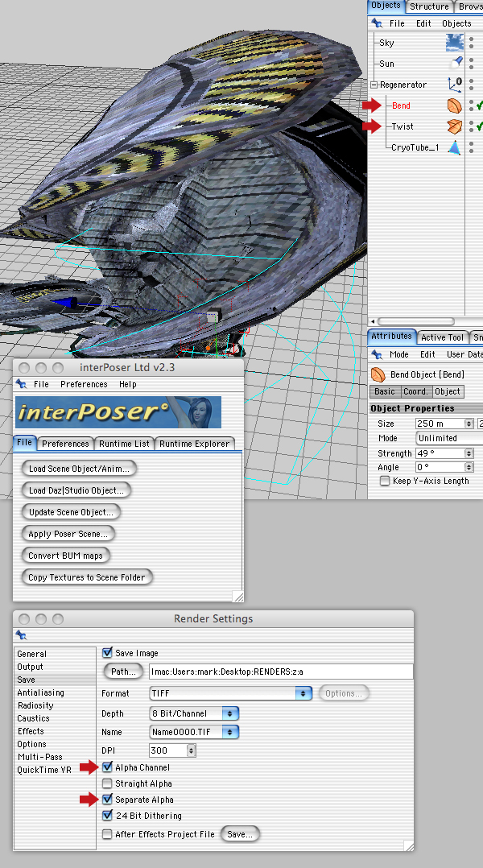Click the Sun light icon in Objects panel
The height and width of the screenshot is (868, 483).
tap(456, 63)
